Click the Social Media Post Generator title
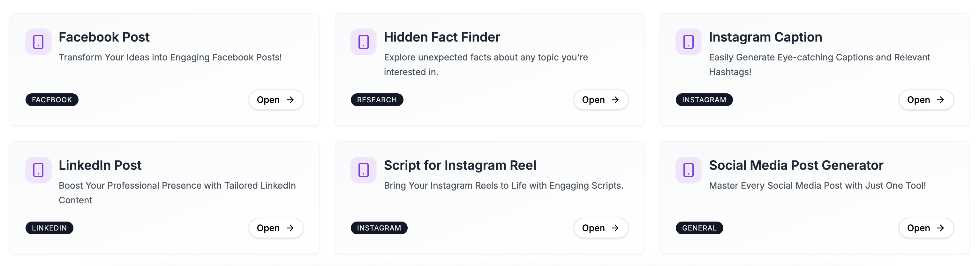The image size is (980, 266). (796, 165)
